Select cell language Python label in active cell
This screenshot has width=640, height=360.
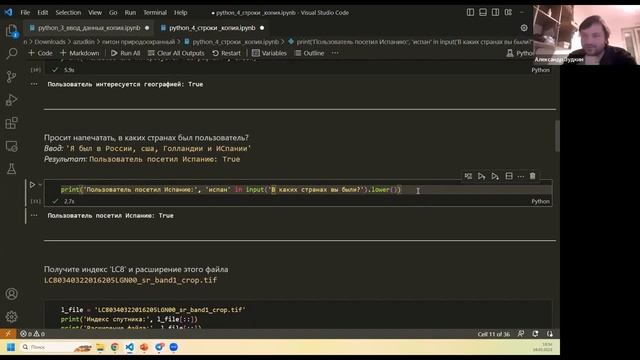coord(540,201)
